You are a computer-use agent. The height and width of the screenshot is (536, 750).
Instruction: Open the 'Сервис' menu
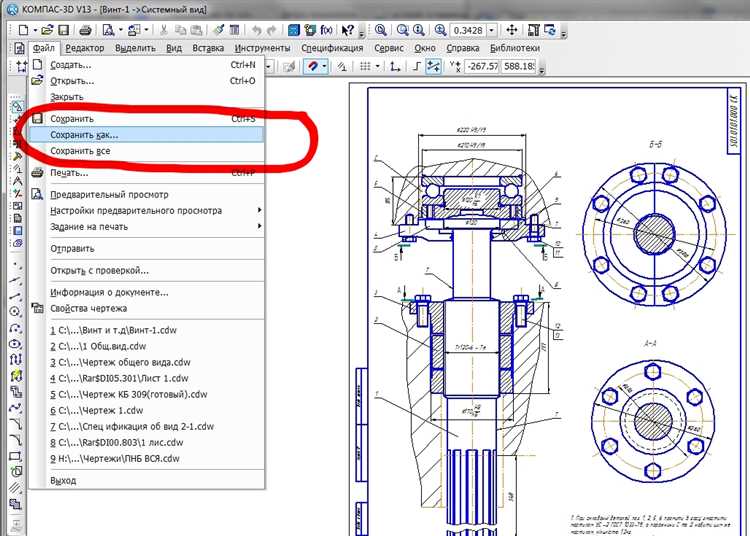coord(388,48)
